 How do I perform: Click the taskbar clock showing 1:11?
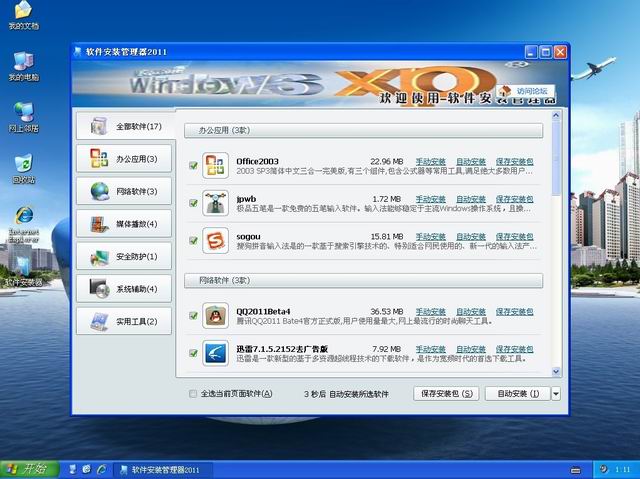622,470
